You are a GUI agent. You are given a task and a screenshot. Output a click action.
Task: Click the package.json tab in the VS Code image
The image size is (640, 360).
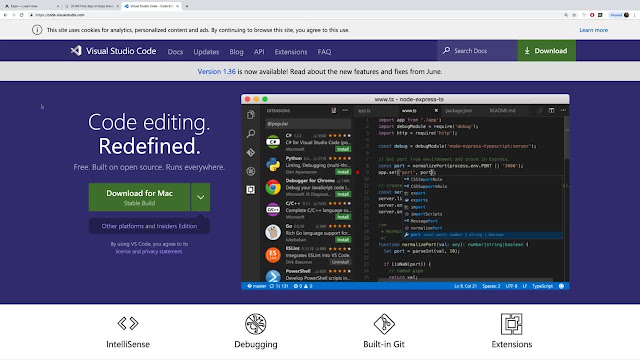[x=459, y=111]
